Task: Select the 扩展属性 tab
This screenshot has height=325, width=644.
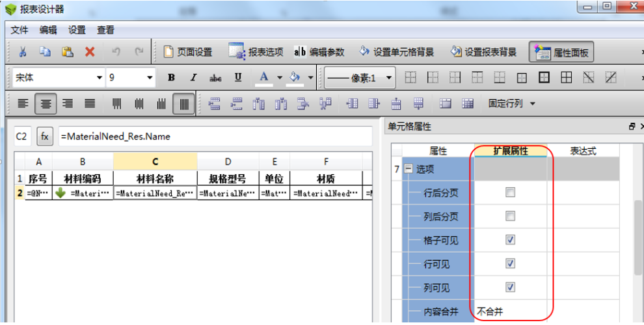Action: pos(511,151)
